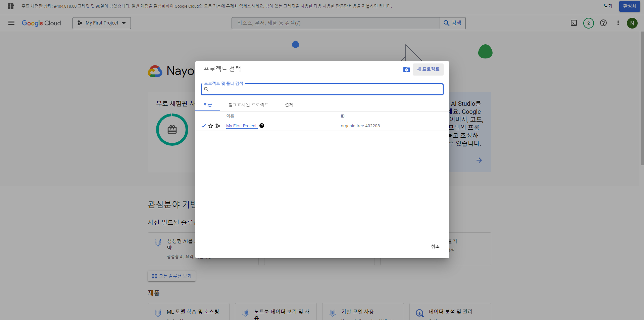The image size is (644, 320).
Task: Focus the 프로젝트 및 폴더 검색 field
Action: [x=322, y=89]
